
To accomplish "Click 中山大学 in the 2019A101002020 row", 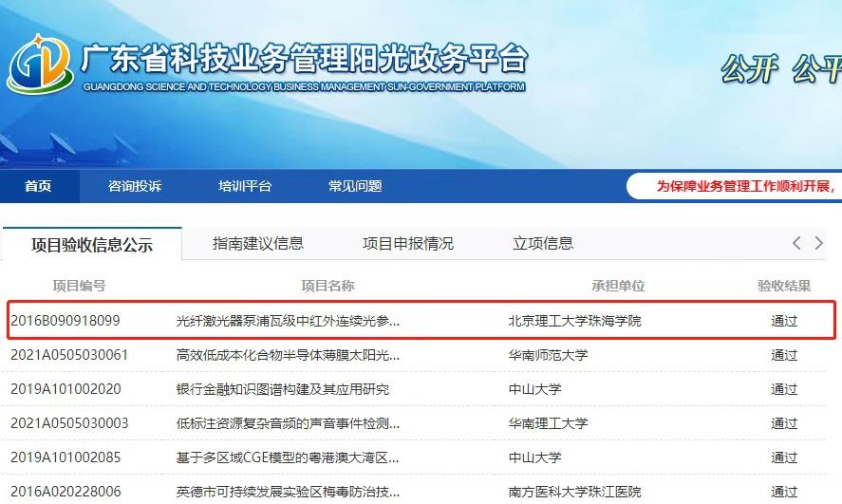I will 534,389.
